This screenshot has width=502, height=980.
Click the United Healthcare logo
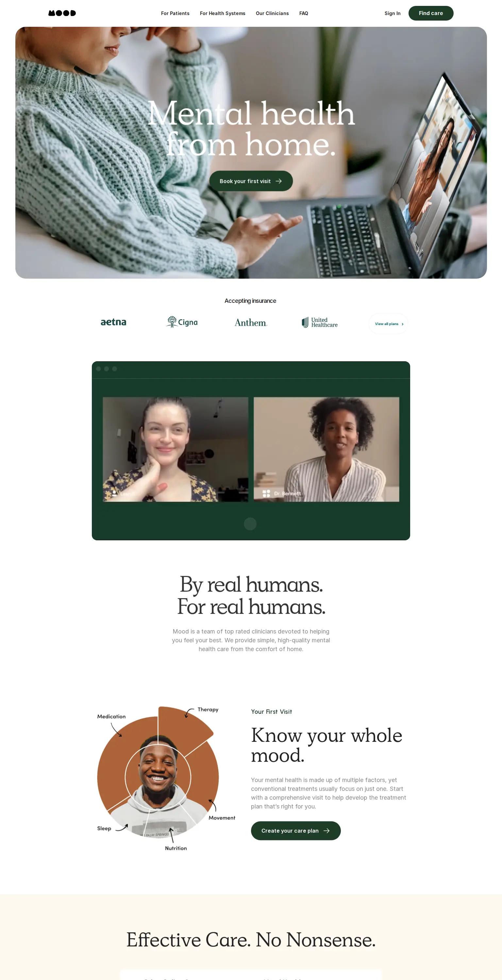pos(320,322)
